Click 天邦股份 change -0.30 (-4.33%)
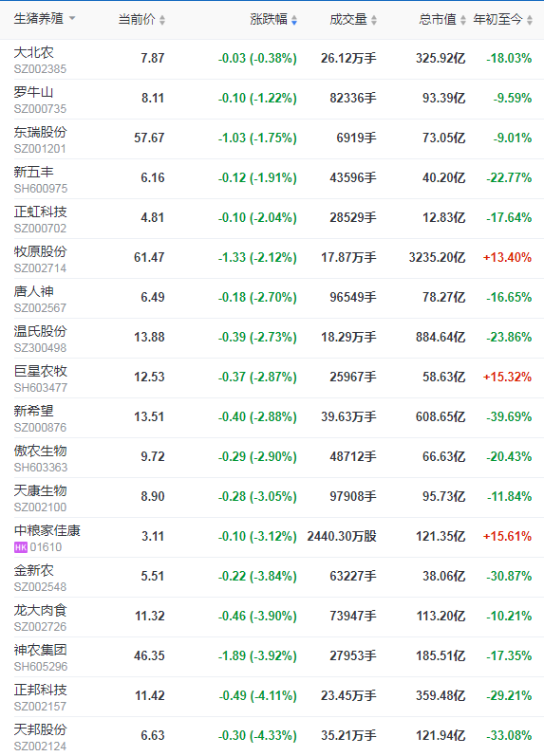Screen dimensions: 544x756 click(257, 736)
